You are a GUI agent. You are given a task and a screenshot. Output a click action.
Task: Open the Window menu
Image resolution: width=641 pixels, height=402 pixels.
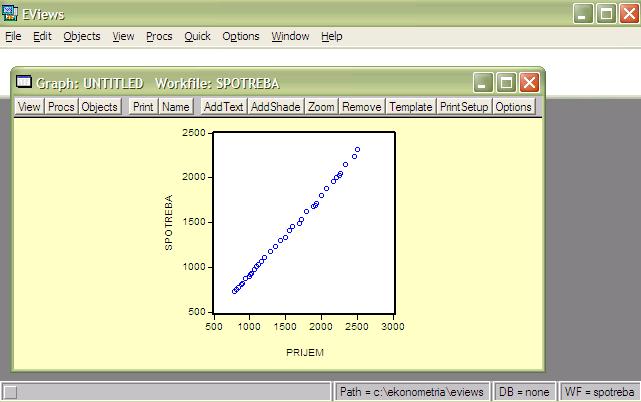point(290,36)
